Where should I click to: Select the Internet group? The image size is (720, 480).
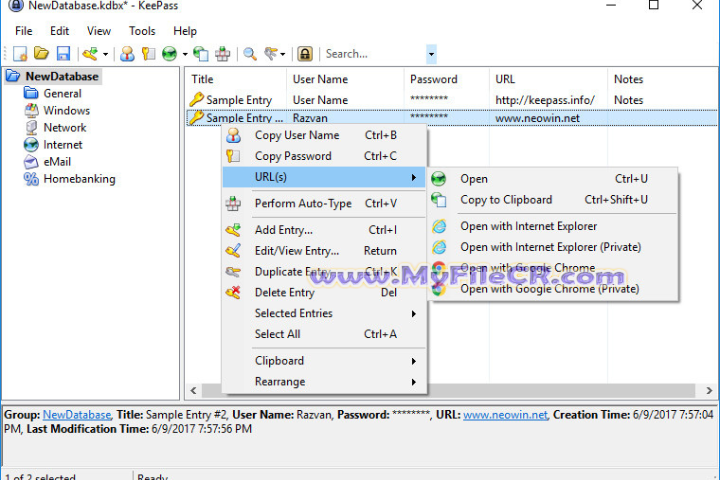pos(62,145)
